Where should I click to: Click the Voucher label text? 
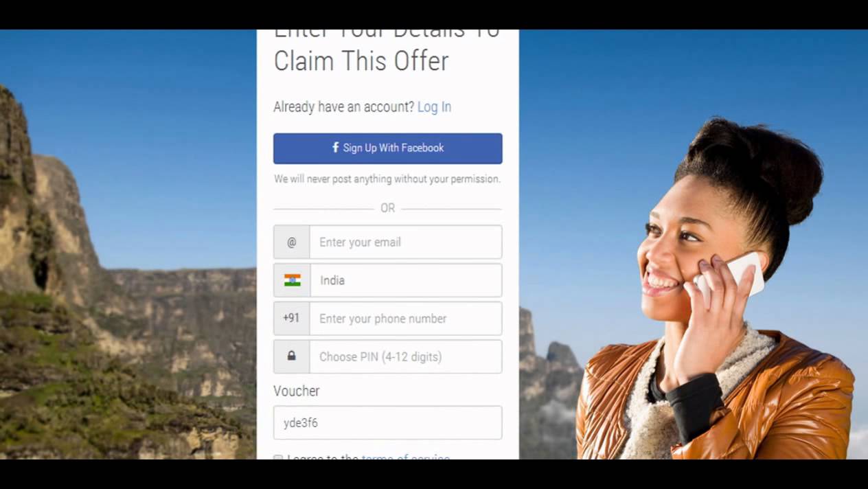point(297,391)
